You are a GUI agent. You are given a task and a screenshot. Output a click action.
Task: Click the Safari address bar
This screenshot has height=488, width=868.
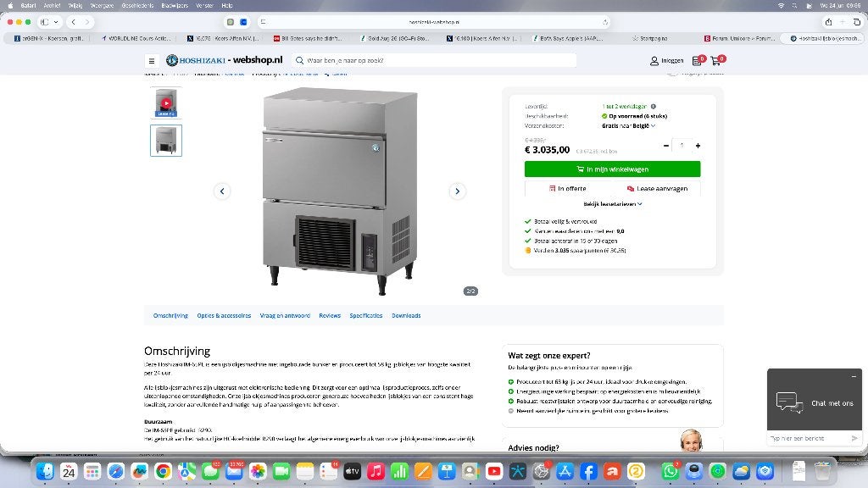tap(434, 22)
